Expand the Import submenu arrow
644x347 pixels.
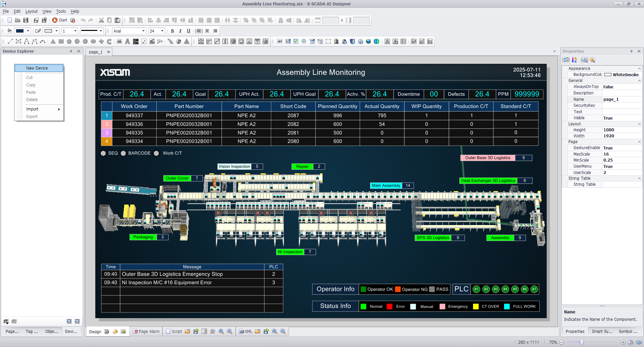click(59, 109)
